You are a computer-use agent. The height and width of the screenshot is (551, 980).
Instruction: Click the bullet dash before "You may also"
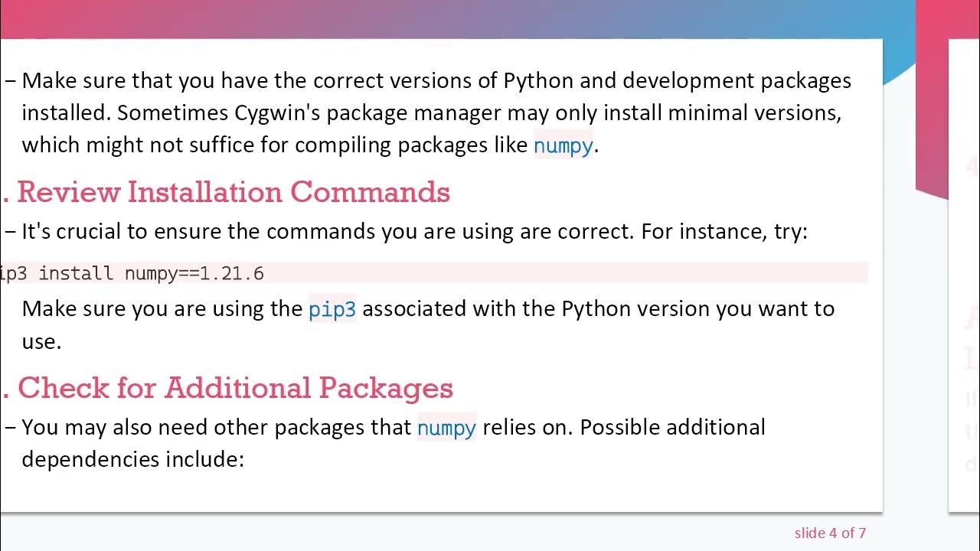(11, 427)
